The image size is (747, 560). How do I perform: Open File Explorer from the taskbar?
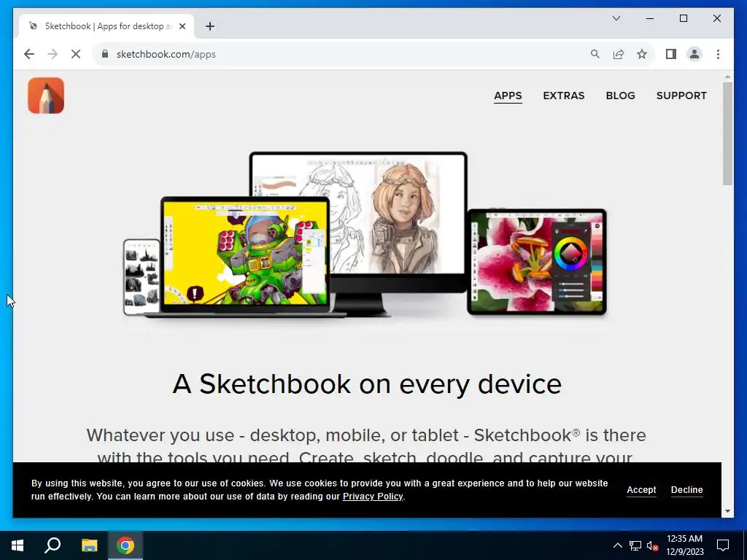coord(89,545)
